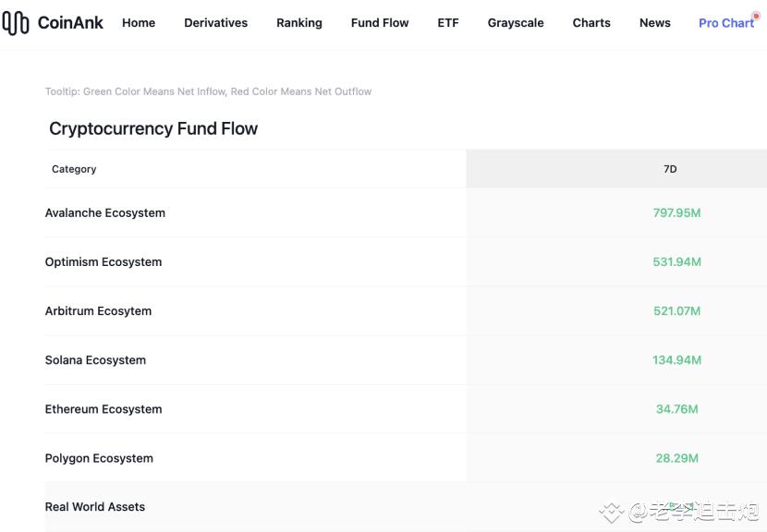Select the Real World Assets category
767x532 pixels.
coord(95,507)
